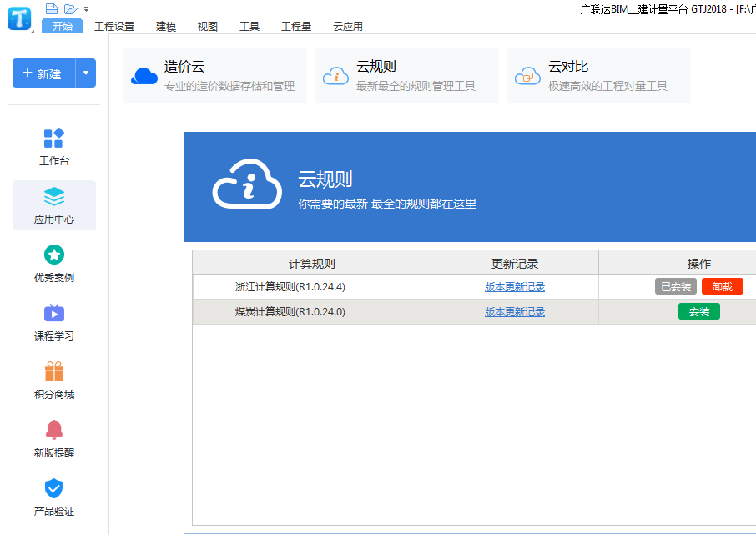This screenshot has width=756, height=535.
Task: Open 版本更新记录 link for 煤炭计算规则
Action: coord(515,312)
